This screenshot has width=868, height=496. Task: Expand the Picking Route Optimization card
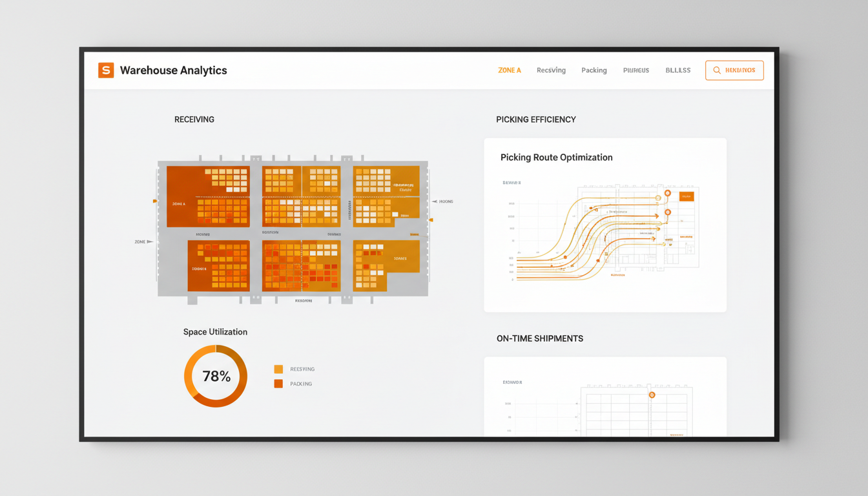(605, 225)
